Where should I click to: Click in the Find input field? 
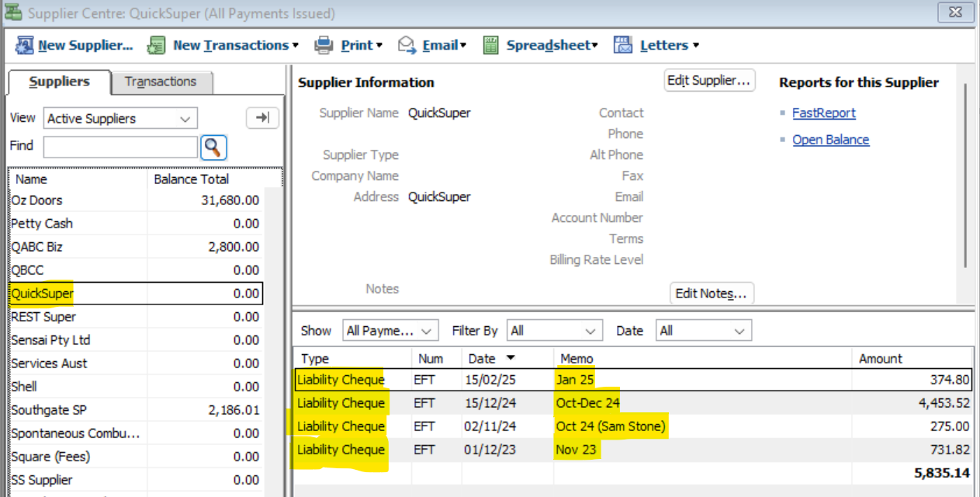(x=120, y=146)
